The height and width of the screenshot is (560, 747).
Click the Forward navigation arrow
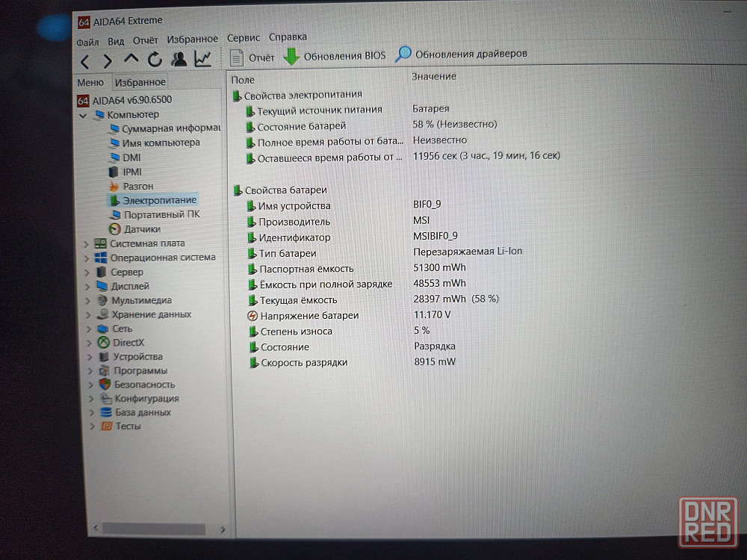click(x=108, y=61)
